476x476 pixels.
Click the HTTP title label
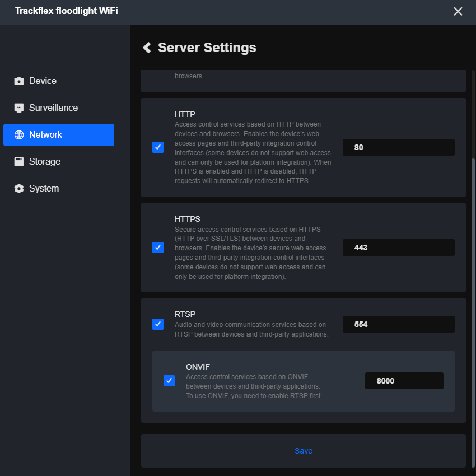[x=185, y=114]
